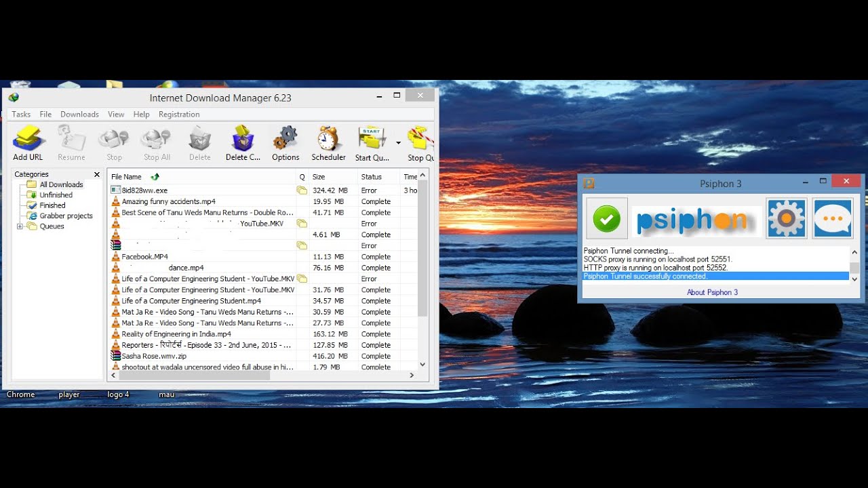Open the File menu

[x=45, y=115]
